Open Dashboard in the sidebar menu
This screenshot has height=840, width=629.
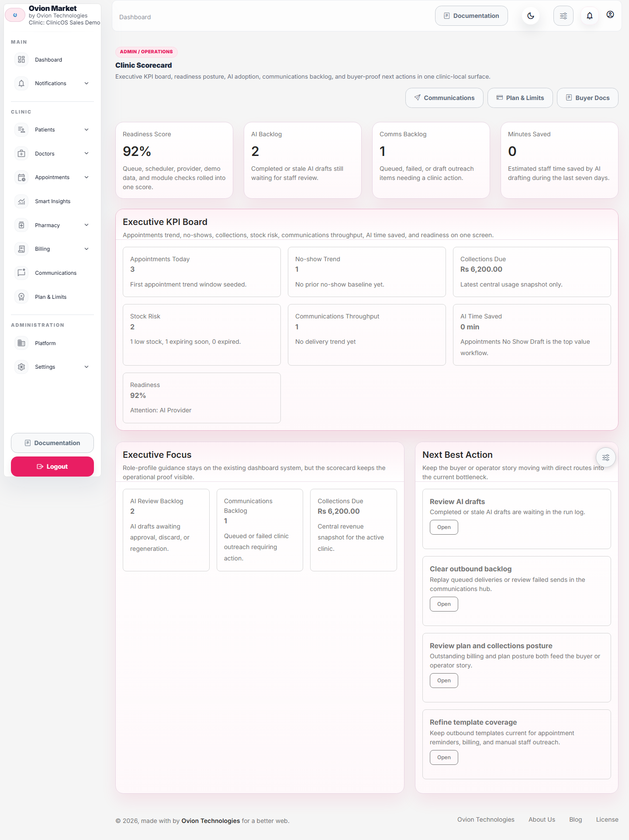(x=52, y=59)
